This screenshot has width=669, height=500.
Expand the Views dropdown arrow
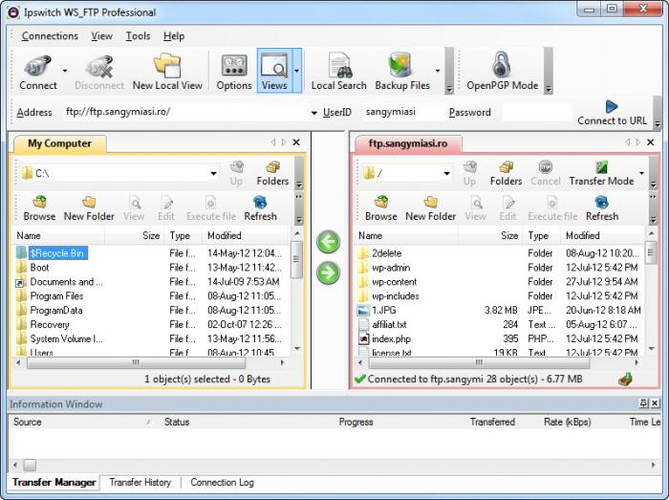coord(297,71)
